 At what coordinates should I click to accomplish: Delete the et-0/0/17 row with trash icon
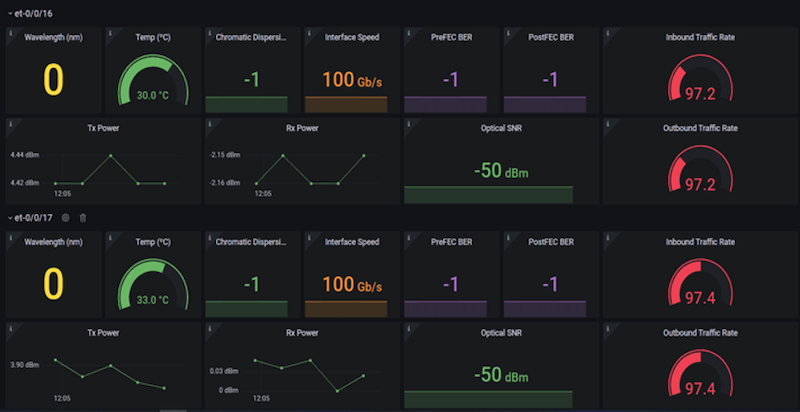(83, 217)
